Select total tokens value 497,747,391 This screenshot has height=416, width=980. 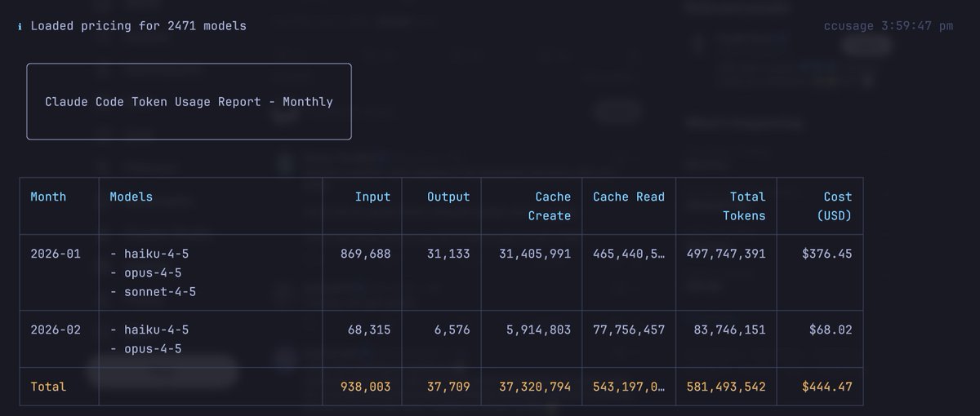pos(726,254)
